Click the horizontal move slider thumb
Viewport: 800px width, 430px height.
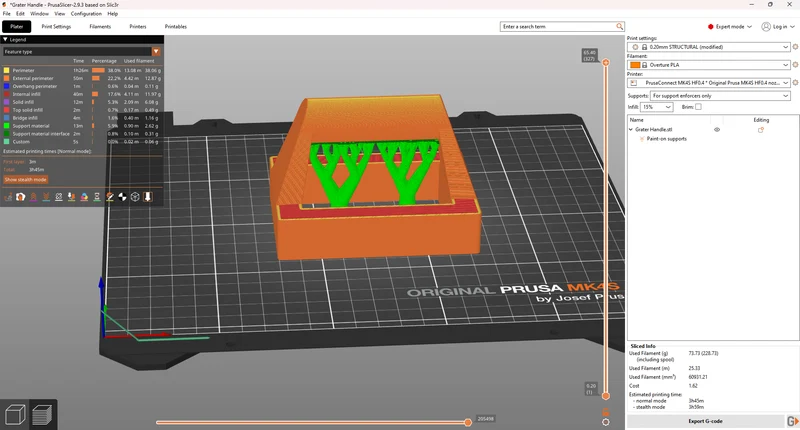coord(468,422)
